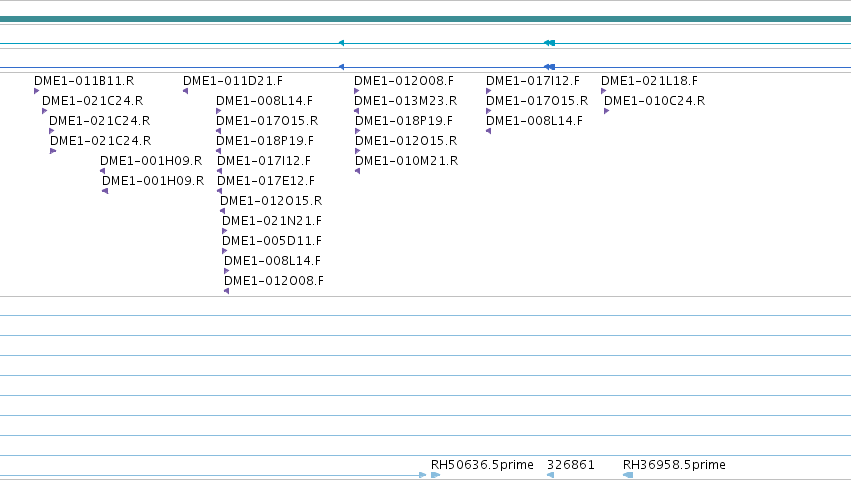Select the DME1-010C24.R feature label
Image resolution: width=851 pixels, height=480 pixels.
655,101
